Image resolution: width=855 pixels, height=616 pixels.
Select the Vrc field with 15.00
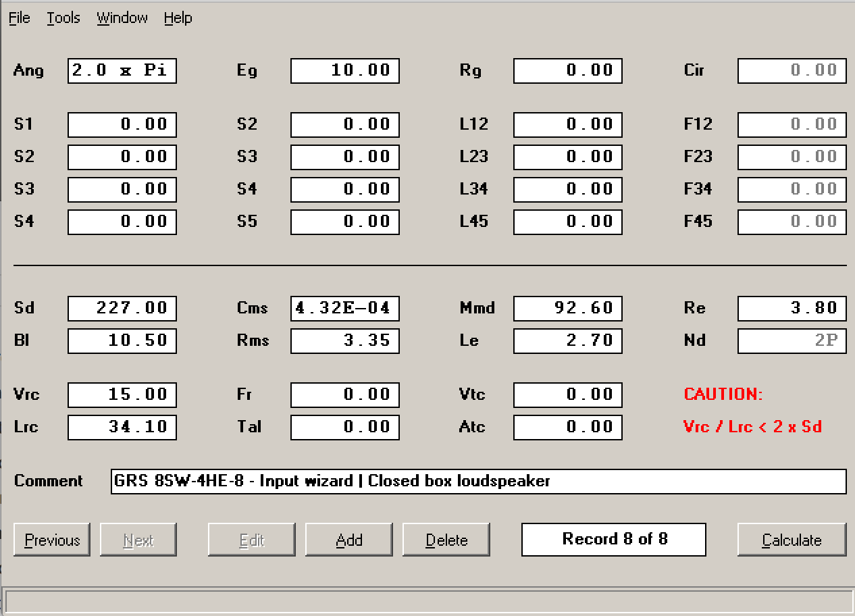[122, 395]
